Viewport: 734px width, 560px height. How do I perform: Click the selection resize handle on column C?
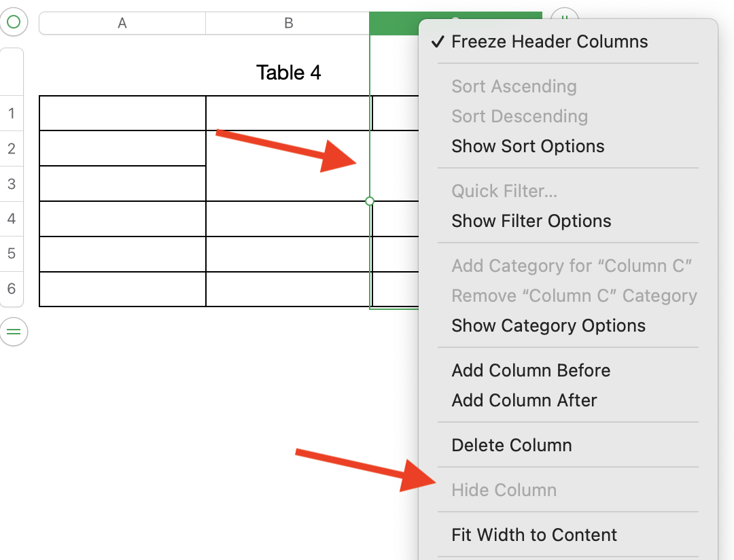click(370, 201)
